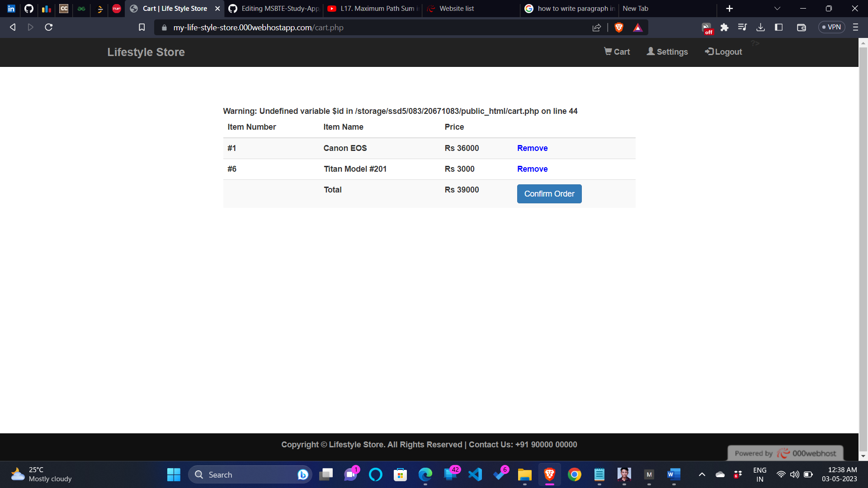
Task: Select the Settings menu in navbar
Action: [x=667, y=52]
